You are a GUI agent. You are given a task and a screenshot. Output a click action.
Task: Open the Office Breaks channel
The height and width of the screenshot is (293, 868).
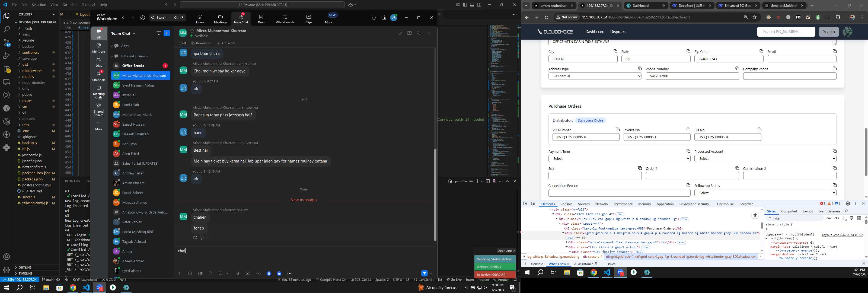[141, 66]
